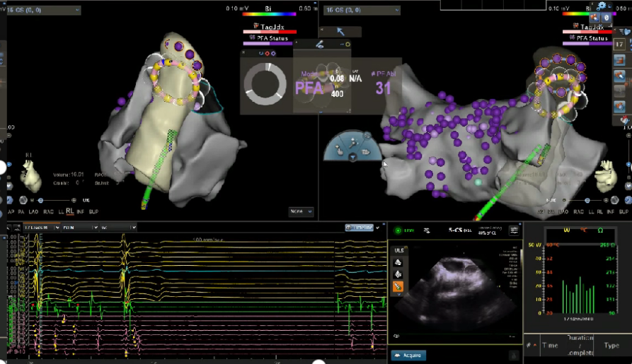The image size is (632, 364).
Task: Sort ablation table by number column
Action: click(x=529, y=345)
